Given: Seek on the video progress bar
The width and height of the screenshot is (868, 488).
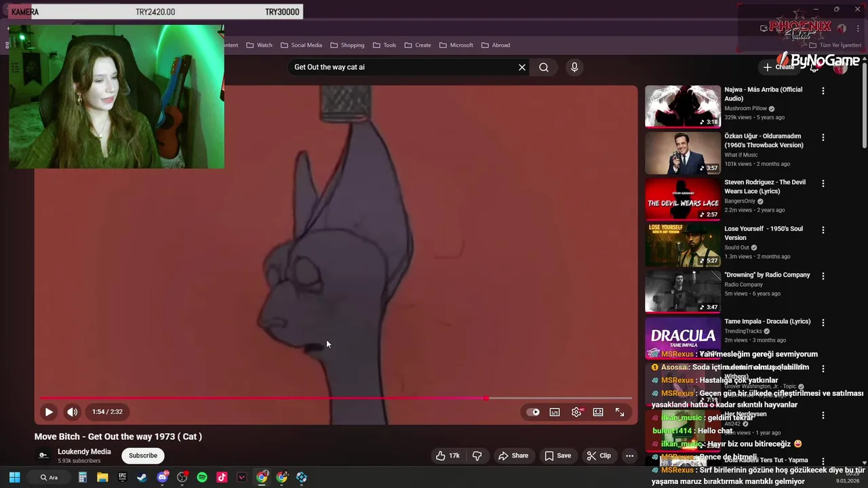Looking at the screenshot, I should tap(336, 399).
